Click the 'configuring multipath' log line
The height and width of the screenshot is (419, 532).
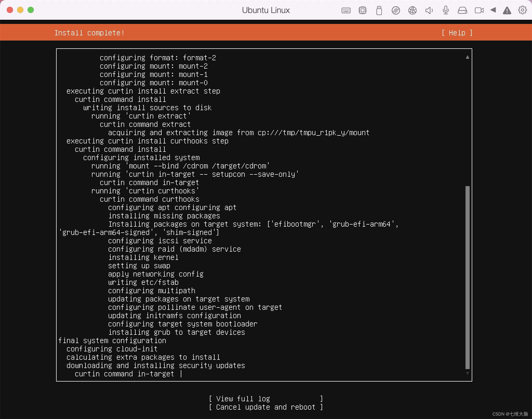tap(152, 290)
